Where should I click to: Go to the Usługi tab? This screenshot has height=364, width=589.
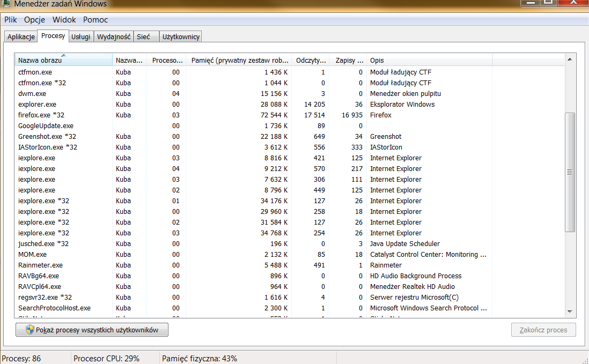click(x=81, y=37)
